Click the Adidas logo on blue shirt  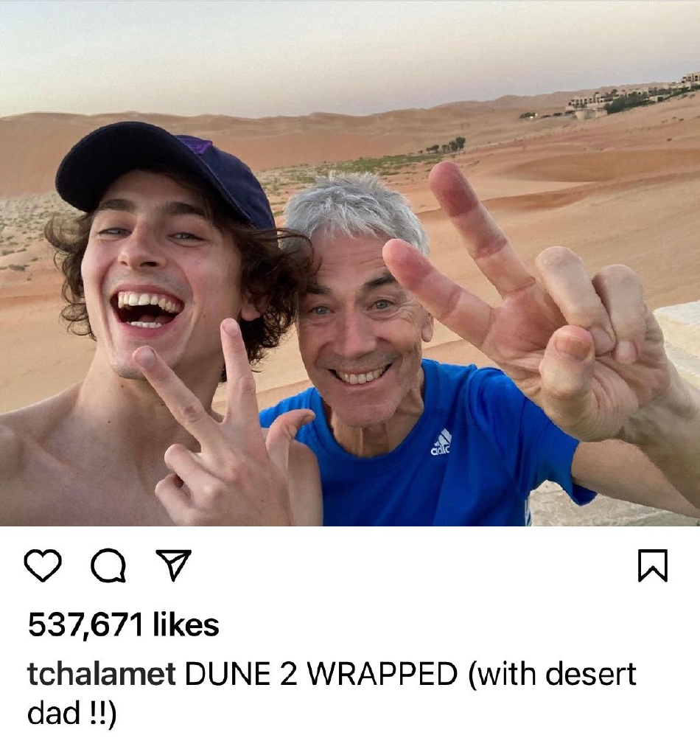441,442
